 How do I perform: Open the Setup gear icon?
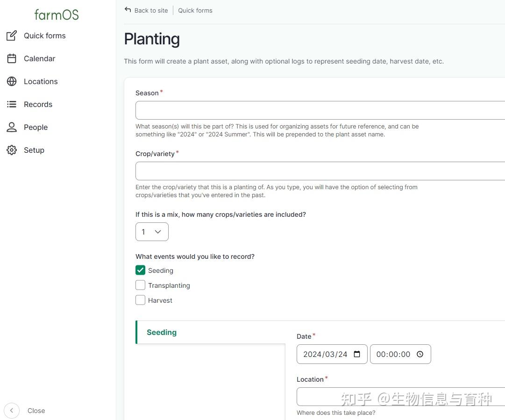coord(12,150)
